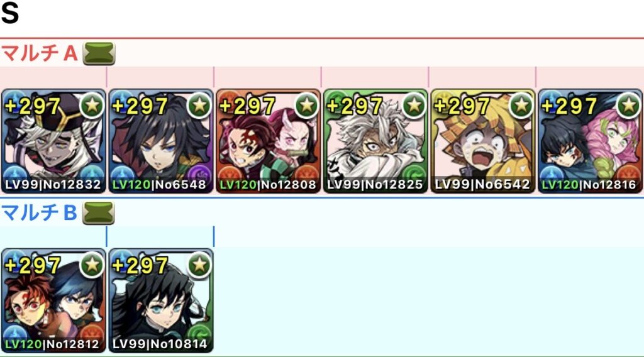Select monster card No12808

[x=268, y=141]
